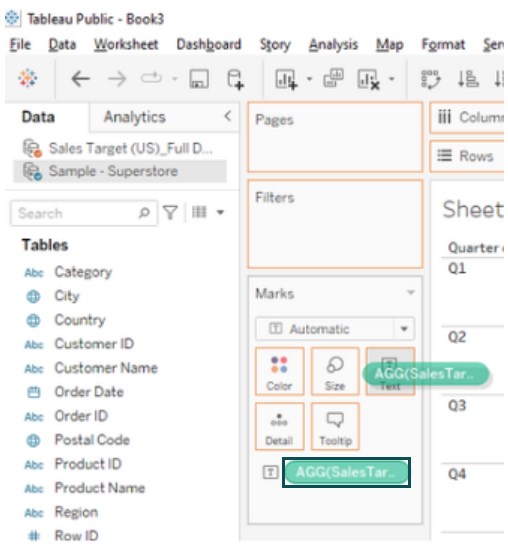
Task: Click the AGG(SalesTar.. pill below the Tooltip button
Action: tap(346, 472)
